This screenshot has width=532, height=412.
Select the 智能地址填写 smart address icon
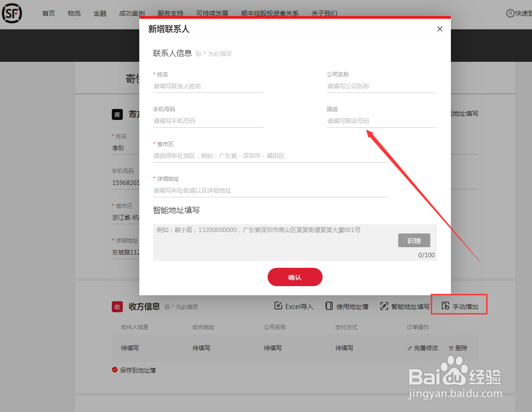pos(384,306)
